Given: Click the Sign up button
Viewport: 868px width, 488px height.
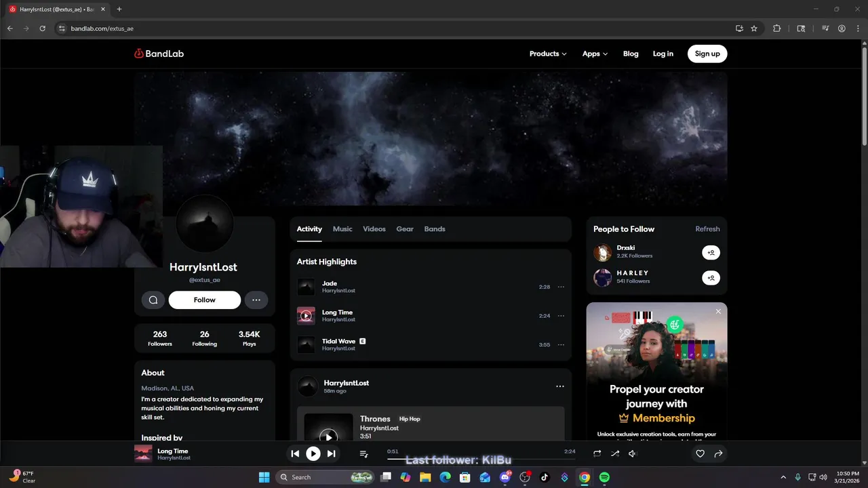Looking at the screenshot, I should point(707,54).
